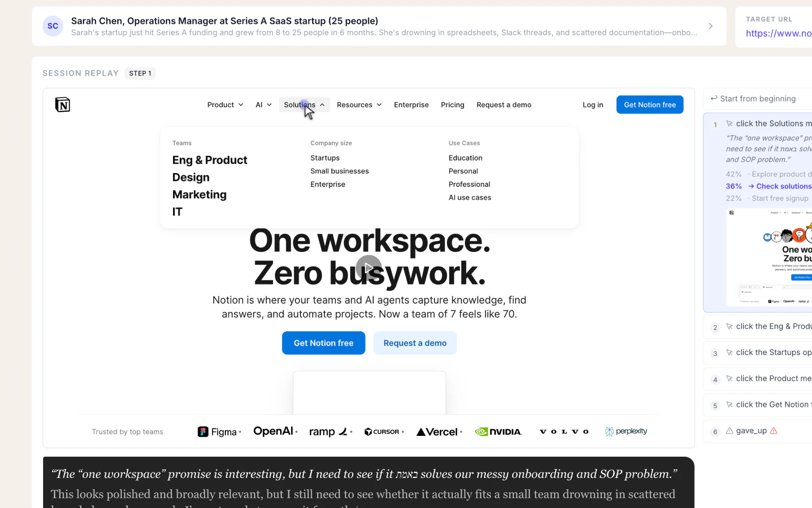Image resolution: width=812 pixels, height=508 pixels.
Task: Open the Product dropdown menu
Action: pyautogui.click(x=225, y=105)
